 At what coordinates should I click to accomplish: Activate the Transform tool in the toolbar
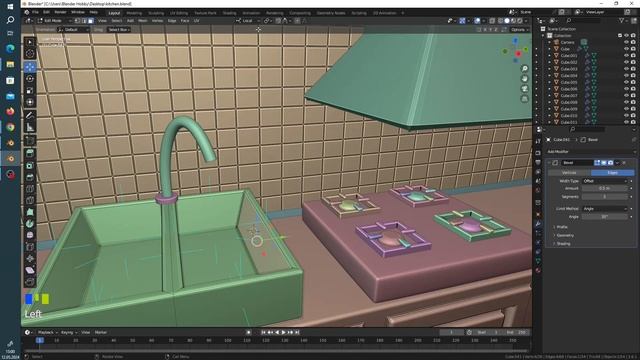[x=30, y=102]
